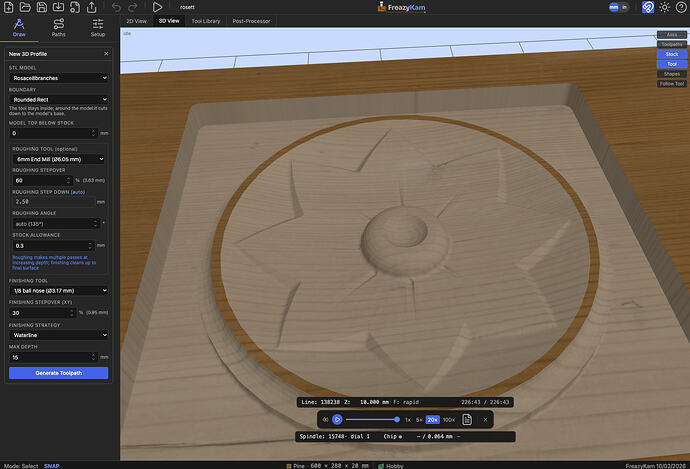The image size is (690, 469).
Task: Set simulation speed to 5x
Action: pyautogui.click(x=419, y=420)
